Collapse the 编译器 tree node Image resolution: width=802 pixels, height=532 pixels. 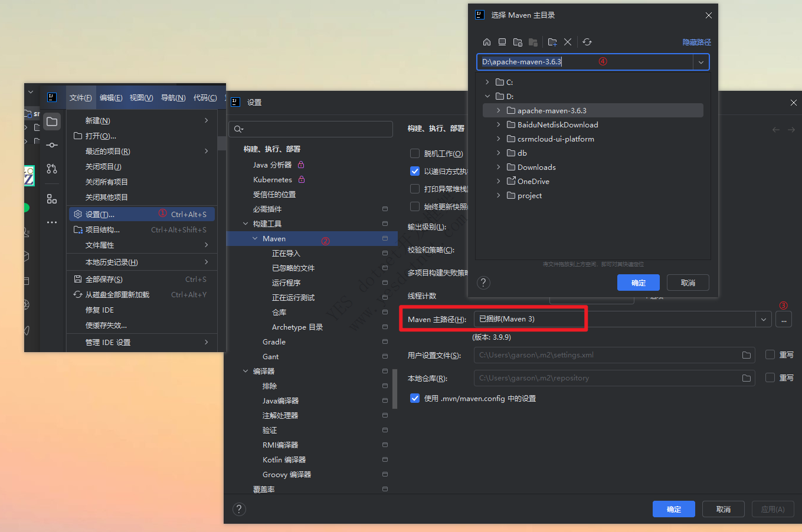(245, 371)
